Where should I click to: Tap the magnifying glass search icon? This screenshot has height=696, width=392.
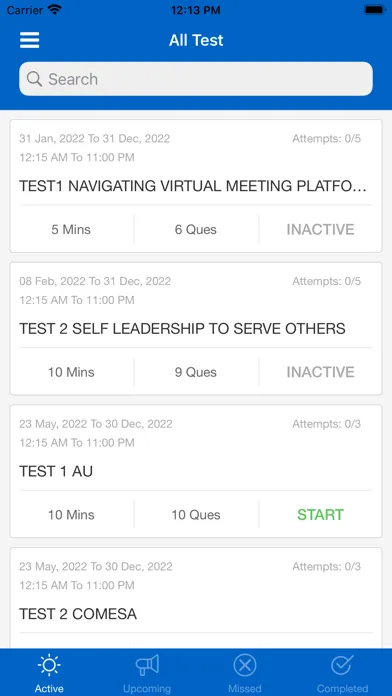click(34, 79)
